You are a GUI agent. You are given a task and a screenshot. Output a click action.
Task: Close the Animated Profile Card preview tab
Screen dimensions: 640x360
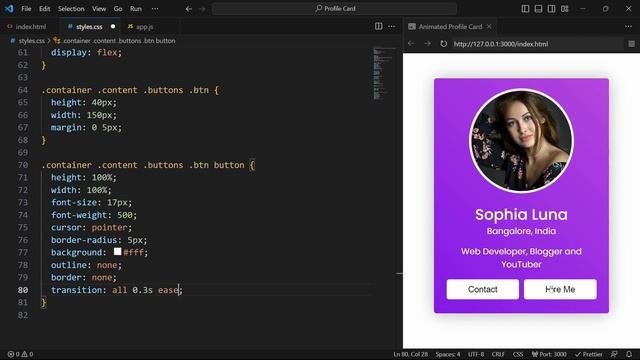pyautogui.click(x=489, y=27)
